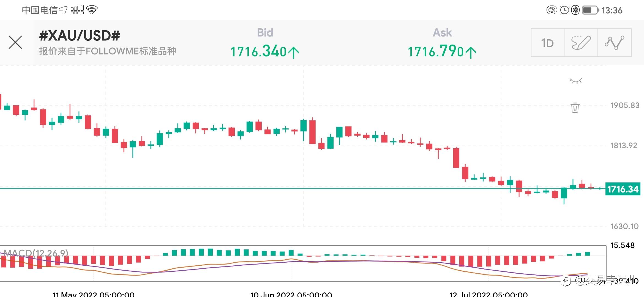This screenshot has height=297, width=644.
Task: Select the 12 Jul 2022 time marker
Action: tap(489, 294)
